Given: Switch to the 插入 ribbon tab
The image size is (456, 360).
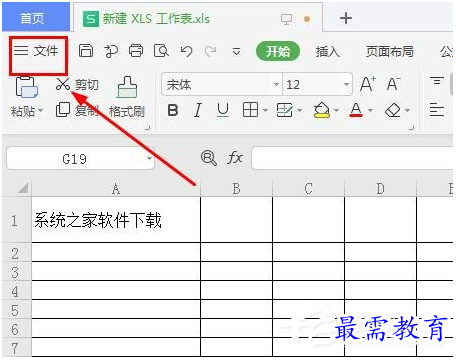Looking at the screenshot, I should (327, 52).
